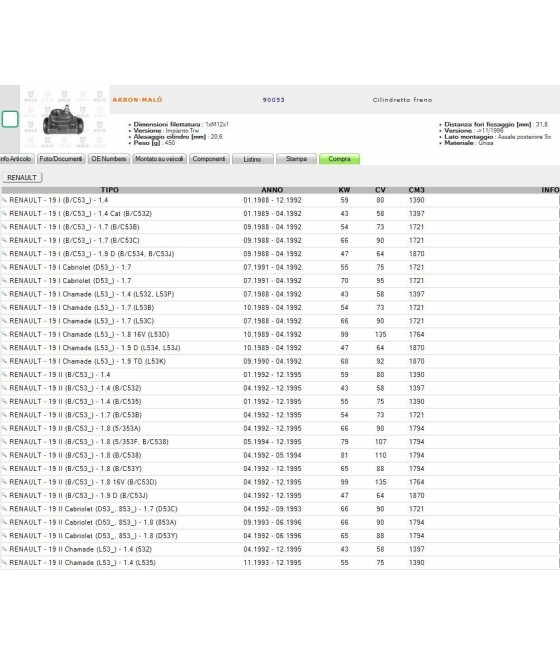Click magnifier icon for 19 I 1.7 (B/C53C) row
The height and width of the screenshot is (655, 560).
[4, 240]
